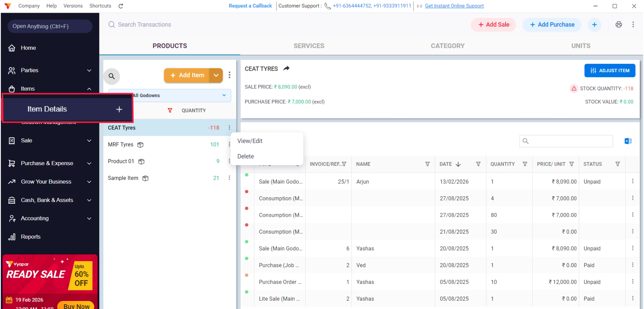Choose View/Edit in the popup menu

[x=250, y=141]
